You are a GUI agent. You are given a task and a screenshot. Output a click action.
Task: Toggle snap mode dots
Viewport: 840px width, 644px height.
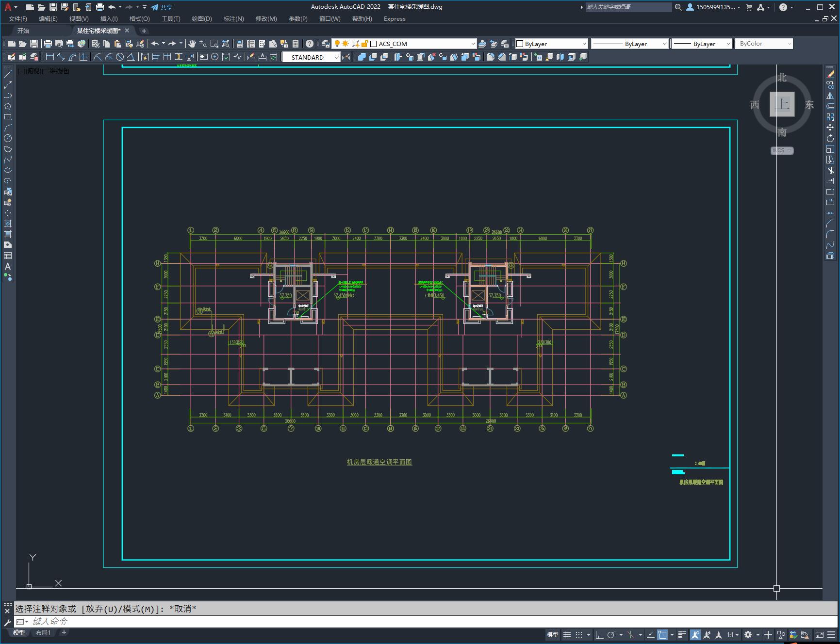coord(579,634)
